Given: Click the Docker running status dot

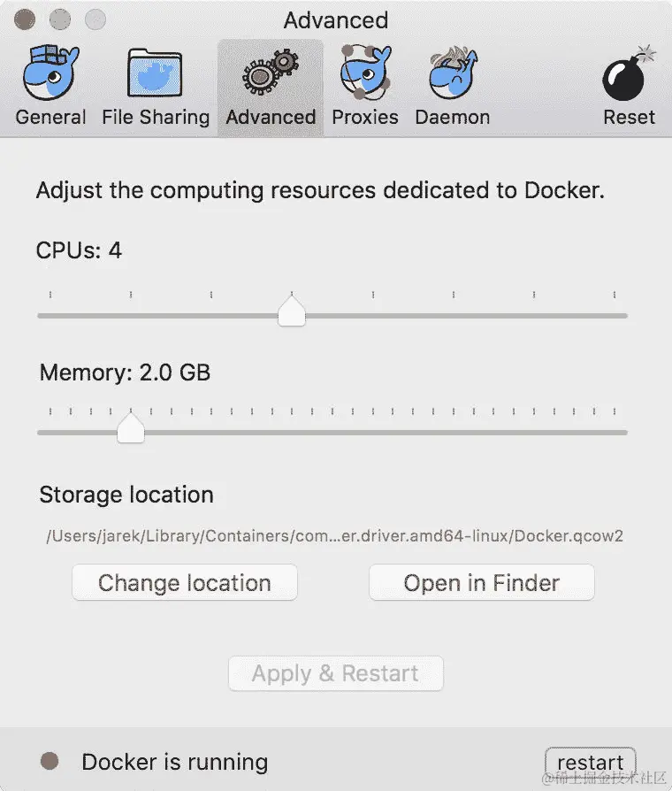Looking at the screenshot, I should [x=50, y=761].
